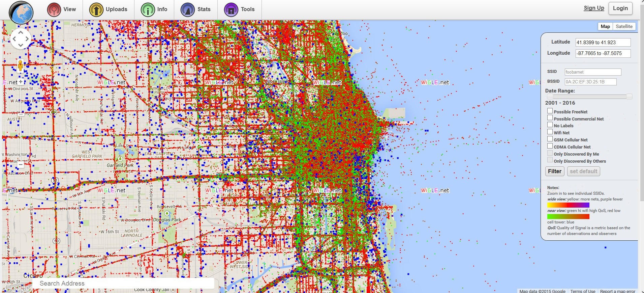644x293 pixels.
Task: Check the Wifi Net filter option
Action: coord(550,132)
